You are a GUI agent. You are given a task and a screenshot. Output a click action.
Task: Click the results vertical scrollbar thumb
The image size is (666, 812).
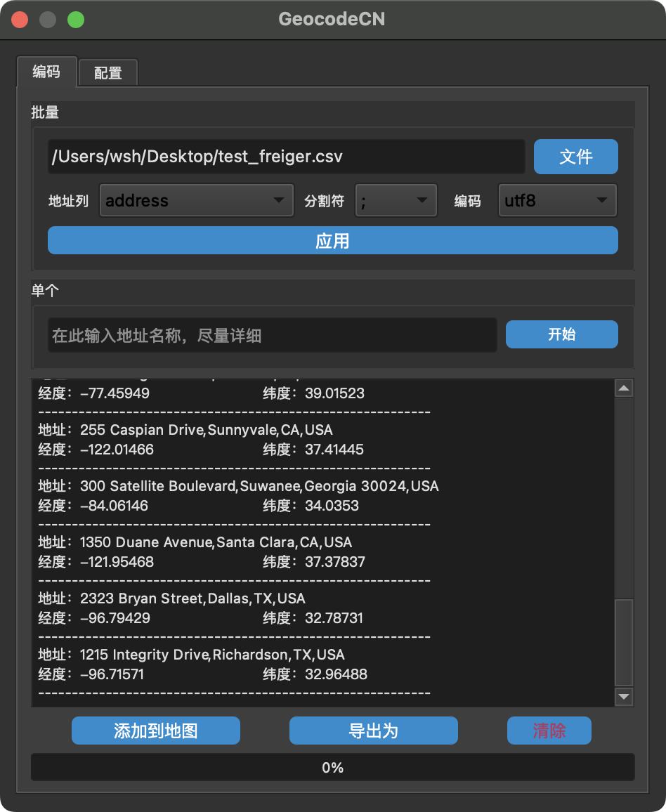tap(624, 643)
